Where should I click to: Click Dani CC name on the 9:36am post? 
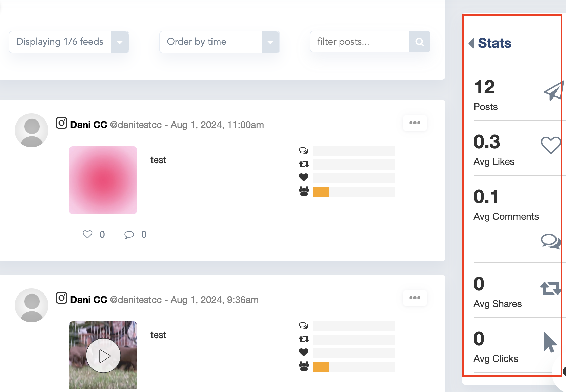(x=88, y=300)
